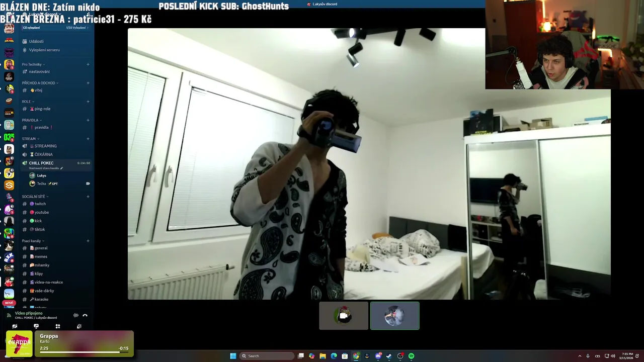Disconnect from voice with hang-up icon
644x362 pixels.
click(x=85, y=315)
